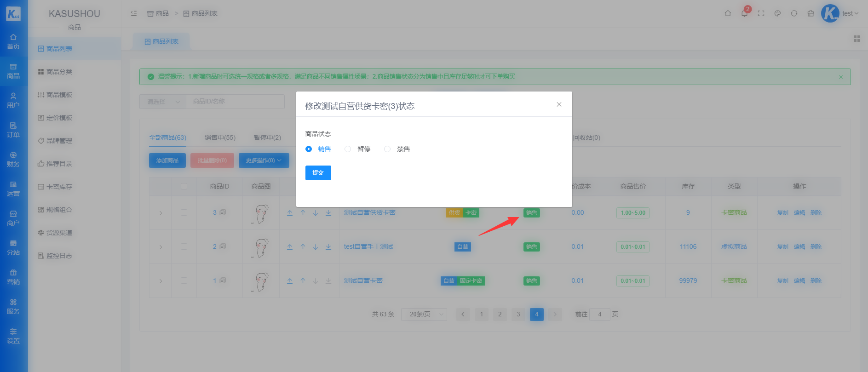This screenshot has width=868, height=372.
Task: Click 编辑 for 测试自营供货卡密 row
Action: pos(799,213)
